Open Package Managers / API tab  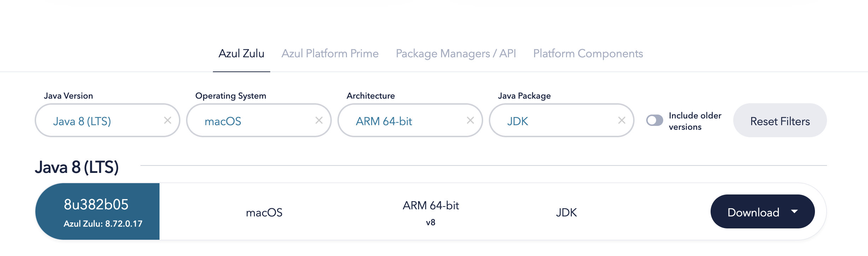pyautogui.click(x=456, y=53)
